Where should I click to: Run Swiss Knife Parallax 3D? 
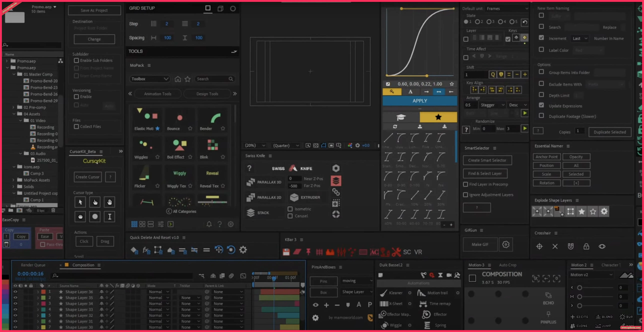264,182
